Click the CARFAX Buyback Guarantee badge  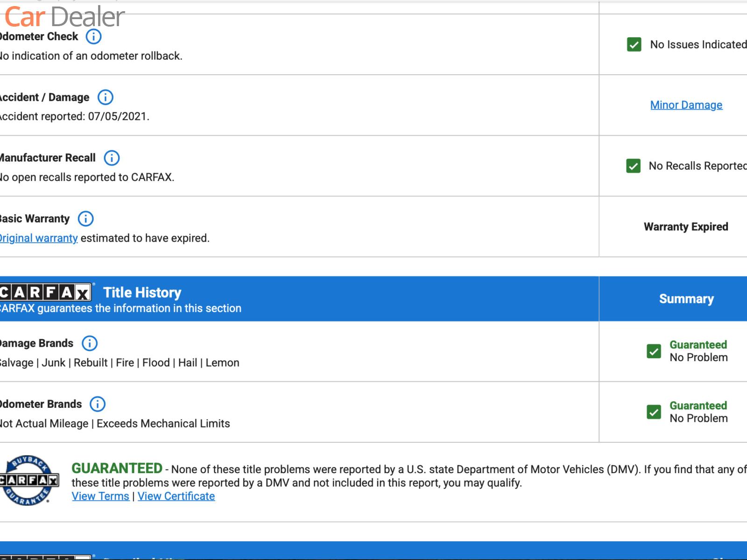(x=29, y=480)
